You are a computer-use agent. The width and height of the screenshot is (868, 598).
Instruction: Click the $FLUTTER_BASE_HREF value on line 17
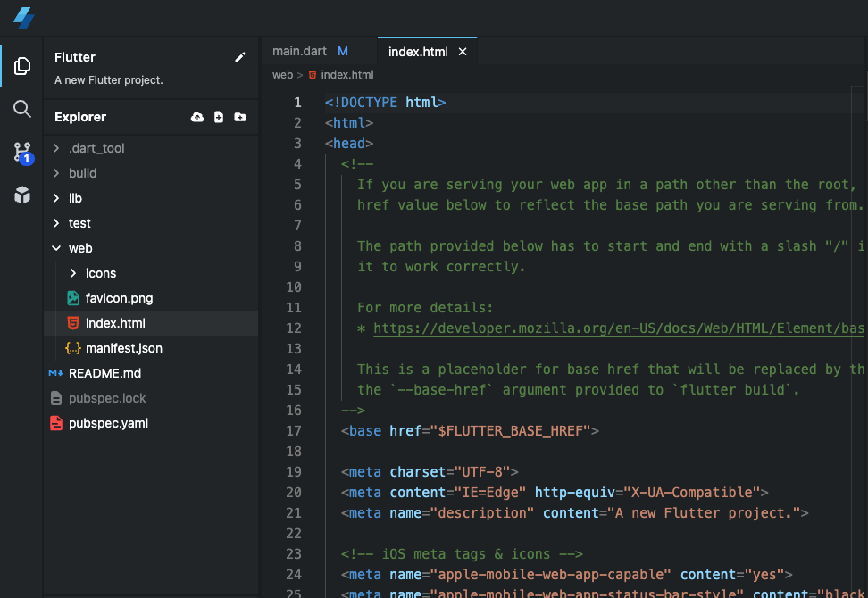click(510, 431)
